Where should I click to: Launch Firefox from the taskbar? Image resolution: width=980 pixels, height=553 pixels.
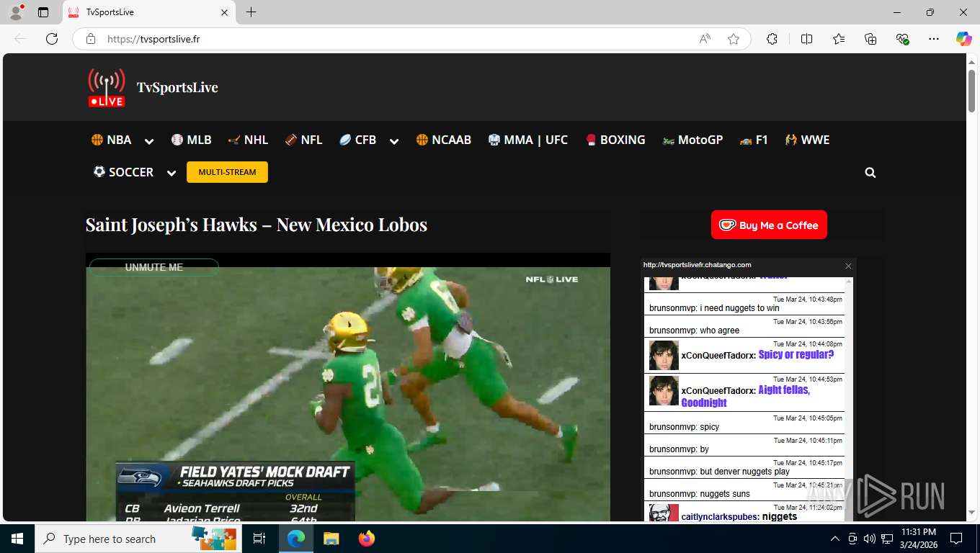point(366,539)
